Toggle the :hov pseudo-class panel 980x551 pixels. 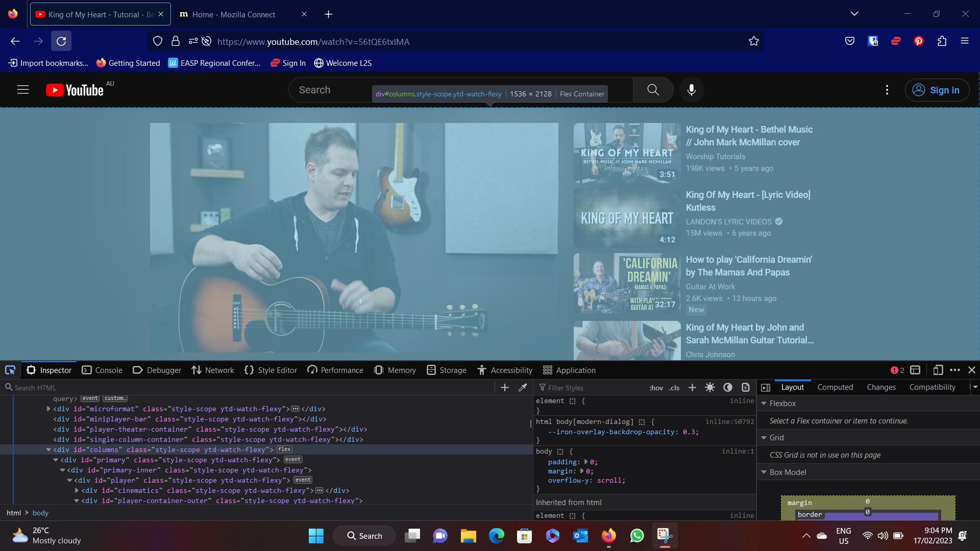[656, 388]
